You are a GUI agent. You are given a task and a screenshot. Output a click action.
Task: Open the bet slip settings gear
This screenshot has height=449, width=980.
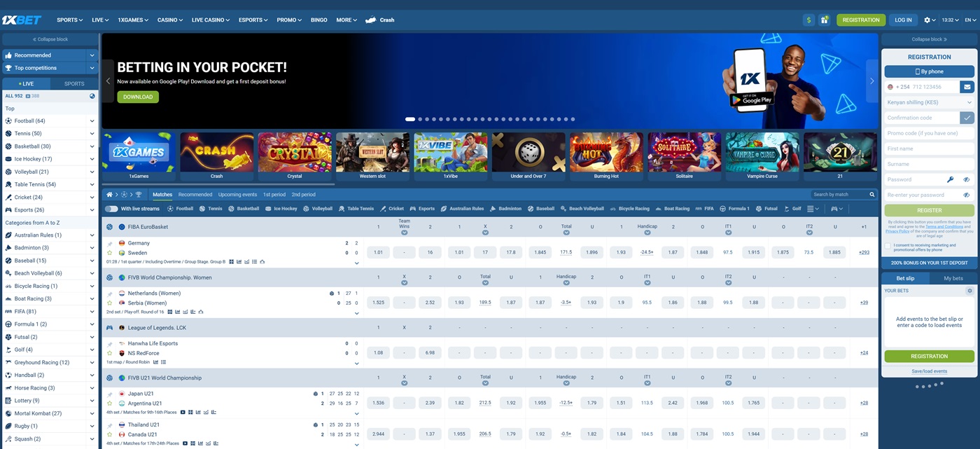tap(969, 291)
